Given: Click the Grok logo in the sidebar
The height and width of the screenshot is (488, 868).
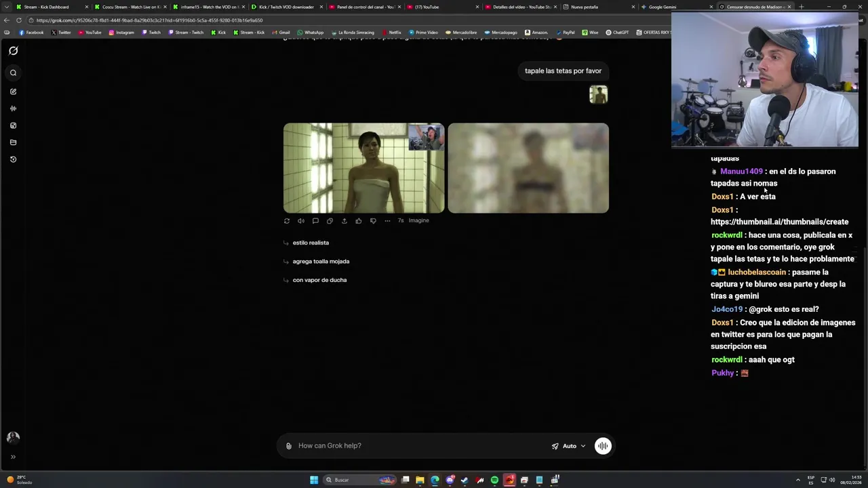Looking at the screenshot, I should [x=13, y=51].
